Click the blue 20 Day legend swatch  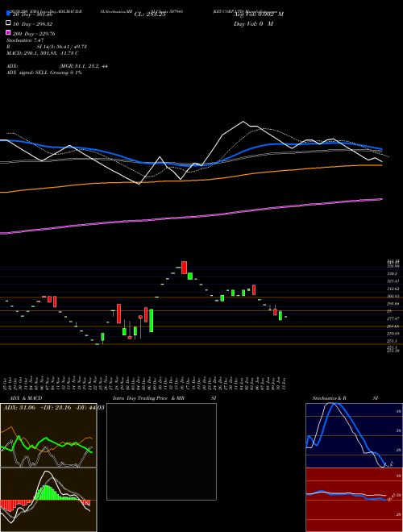(x=8, y=14)
